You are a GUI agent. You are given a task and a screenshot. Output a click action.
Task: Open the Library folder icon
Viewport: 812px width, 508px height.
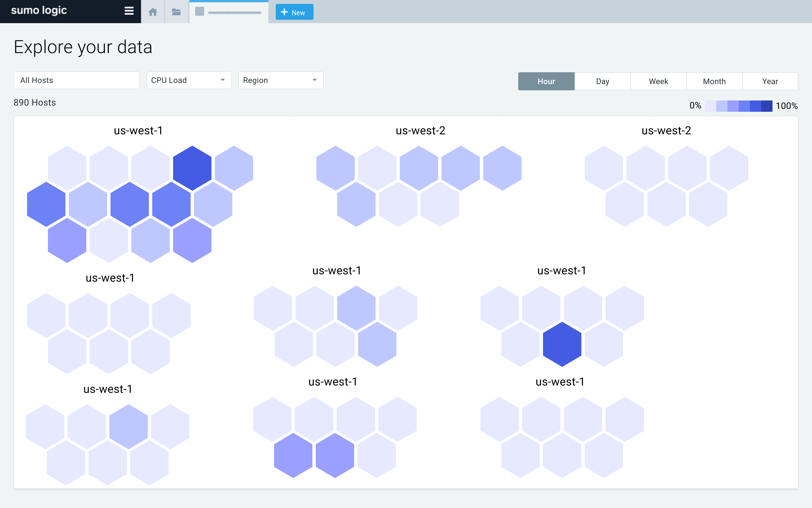point(176,12)
